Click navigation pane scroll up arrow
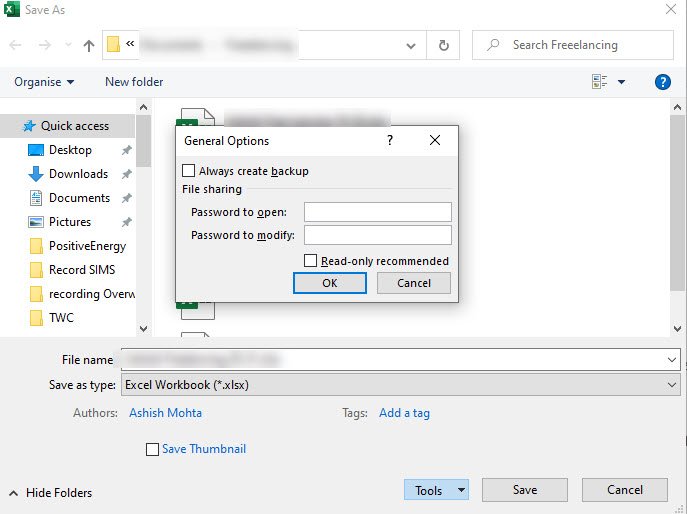Image resolution: width=687 pixels, height=514 pixels. click(143, 107)
